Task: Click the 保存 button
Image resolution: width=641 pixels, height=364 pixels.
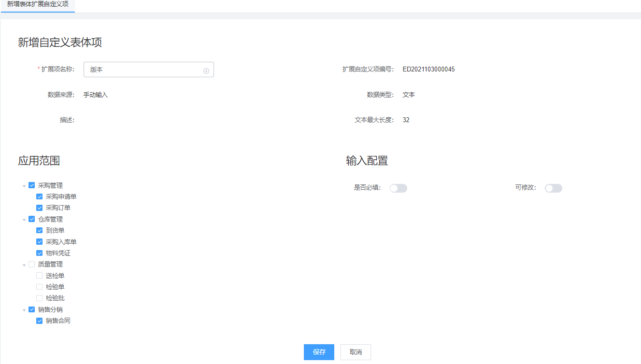Action: 319,352
